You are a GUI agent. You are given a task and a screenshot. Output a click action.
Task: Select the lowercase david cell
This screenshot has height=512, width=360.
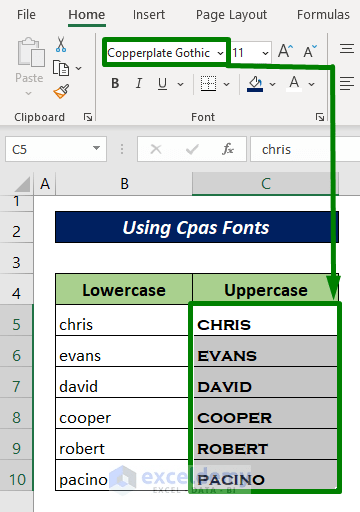pos(124,383)
